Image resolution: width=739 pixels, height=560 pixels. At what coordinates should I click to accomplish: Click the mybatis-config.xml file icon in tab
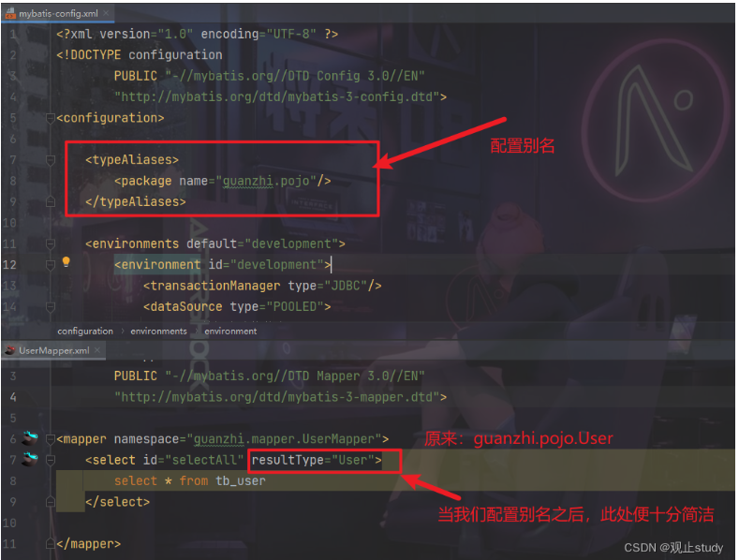click(10, 14)
